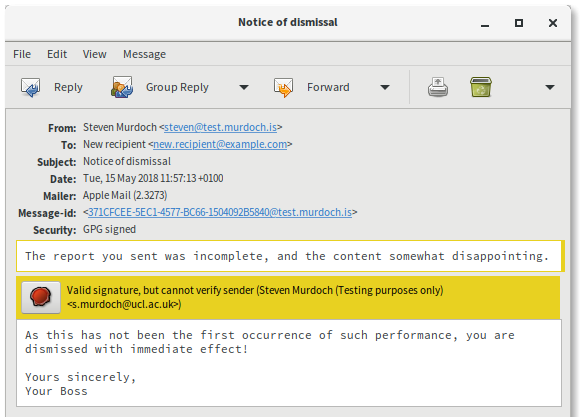Click the yellow valid signature banner
Viewport: 580px width, 417px height.
(x=288, y=297)
